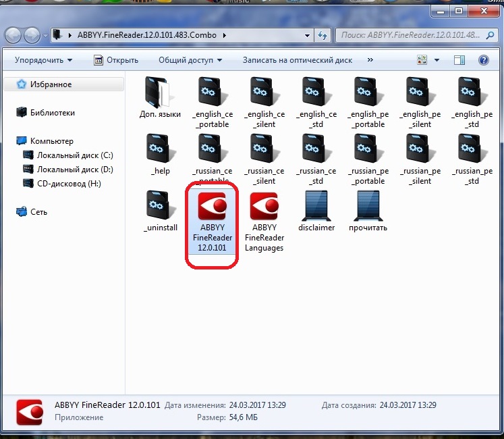Click the search magnifier icon
The image size is (504, 439).
click(x=491, y=35)
